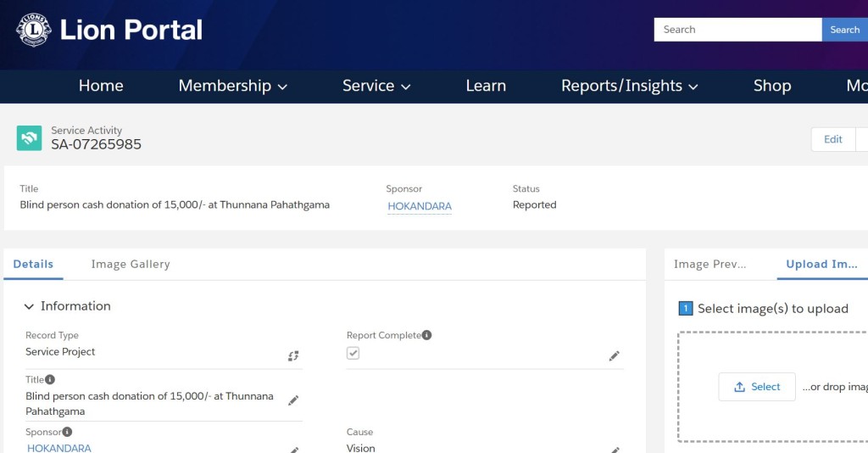Screen dimensions: 868x453
Task: Open the Image Preview tab
Action: click(709, 264)
